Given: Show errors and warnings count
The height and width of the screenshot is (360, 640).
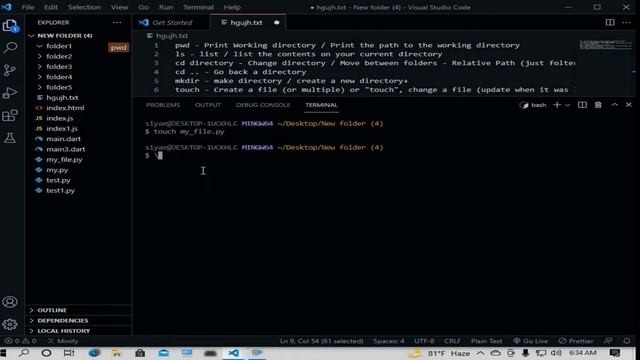Looking at the screenshot, I should pyautogui.click(x=20, y=341).
